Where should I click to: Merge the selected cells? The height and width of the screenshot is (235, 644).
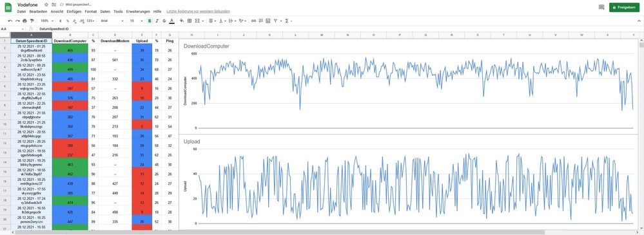(x=197, y=21)
